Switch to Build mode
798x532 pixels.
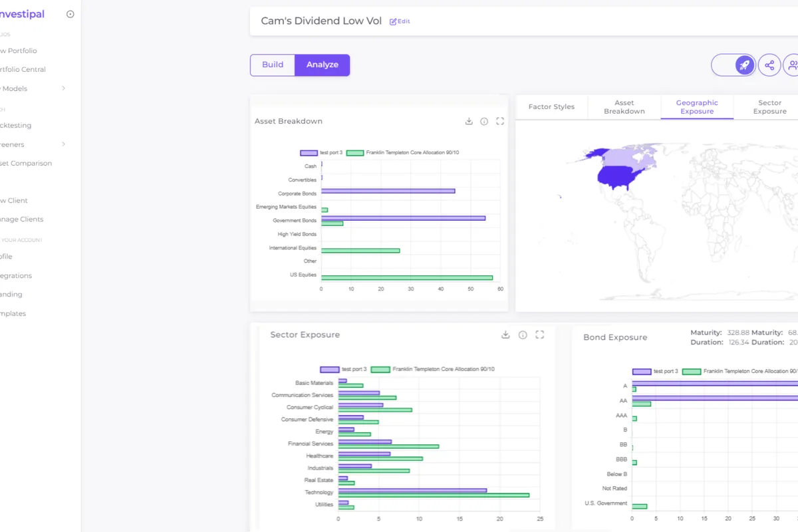pos(273,65)
